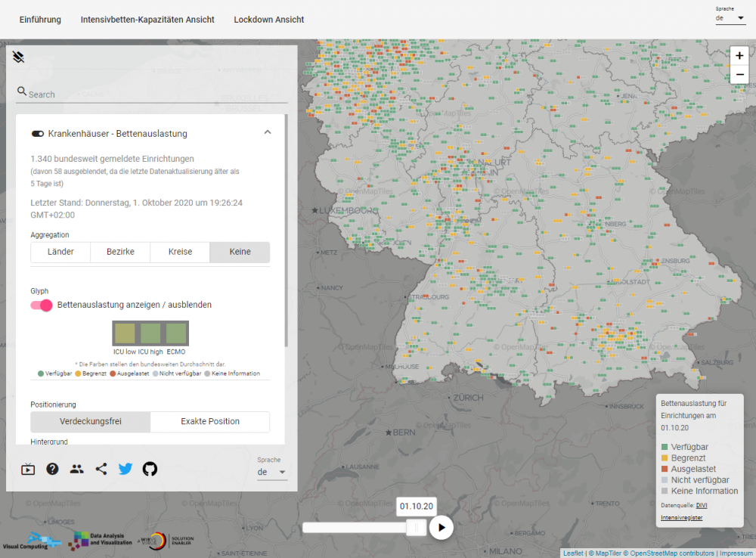Select Länder aggregation option

pos(60,252)
